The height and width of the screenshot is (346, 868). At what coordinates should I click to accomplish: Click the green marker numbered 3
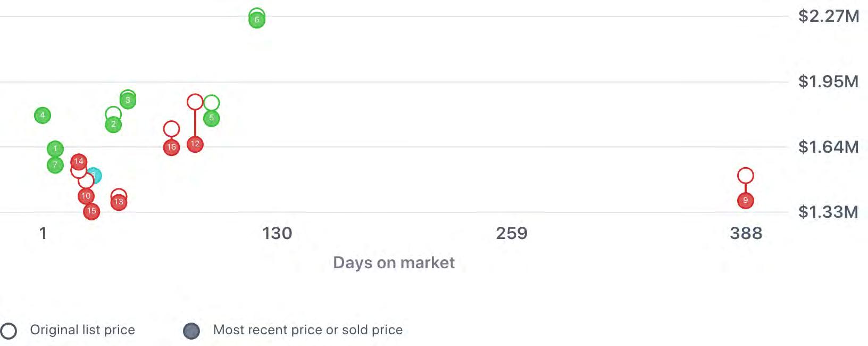point(128,100)
